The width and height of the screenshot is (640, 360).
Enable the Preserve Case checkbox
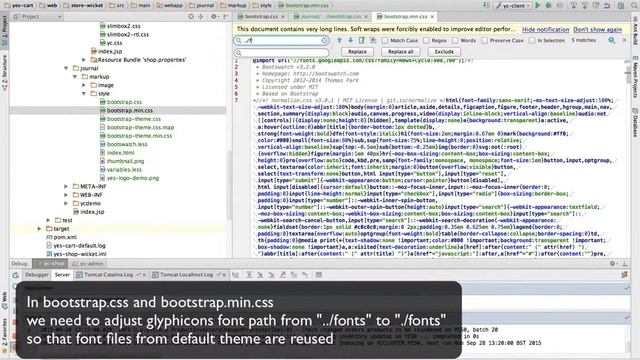coord(484,40)
